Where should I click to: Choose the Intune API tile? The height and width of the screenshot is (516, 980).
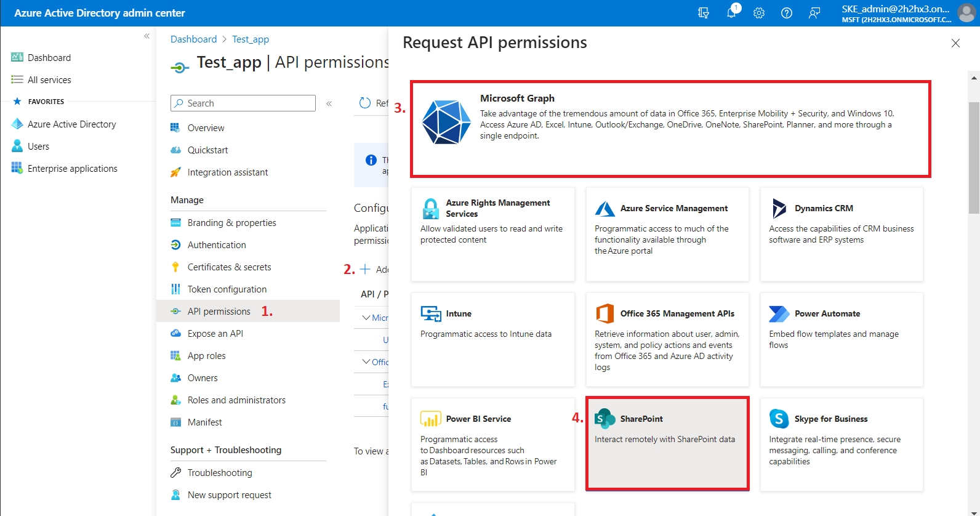click(492, 339)
